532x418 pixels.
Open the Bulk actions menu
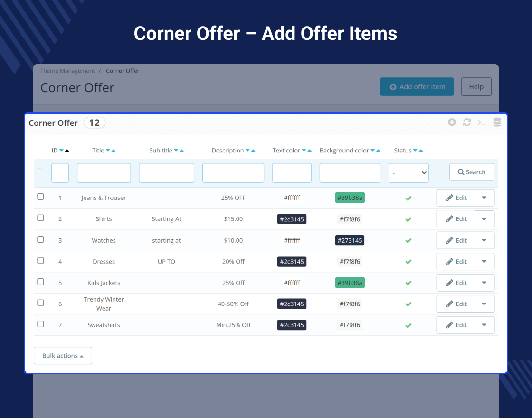tap(63, 356)
